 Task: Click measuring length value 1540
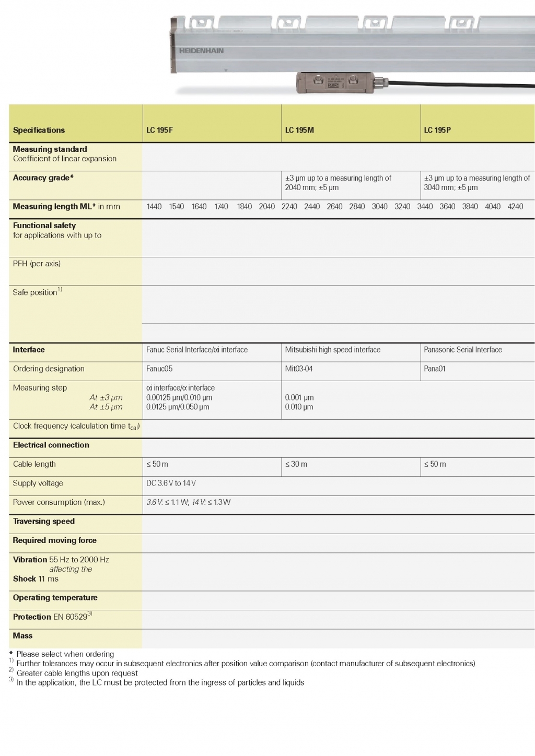(x=177, y=206)
